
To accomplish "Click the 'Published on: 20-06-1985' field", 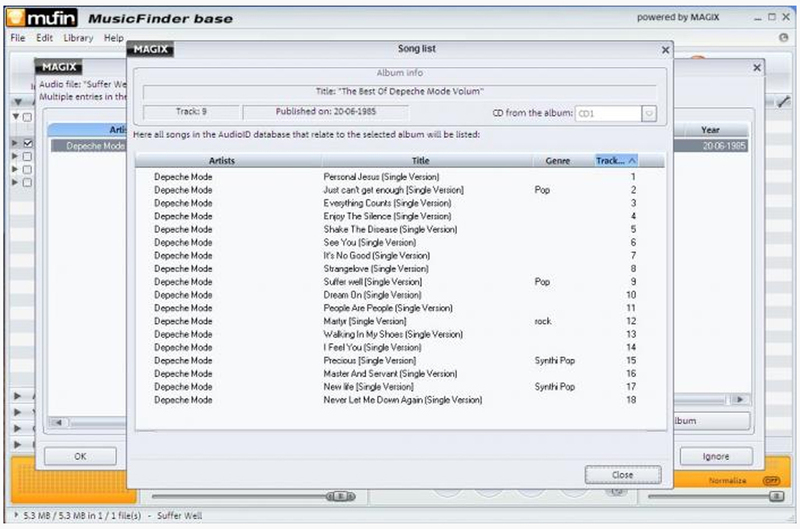I will point(326,112).
